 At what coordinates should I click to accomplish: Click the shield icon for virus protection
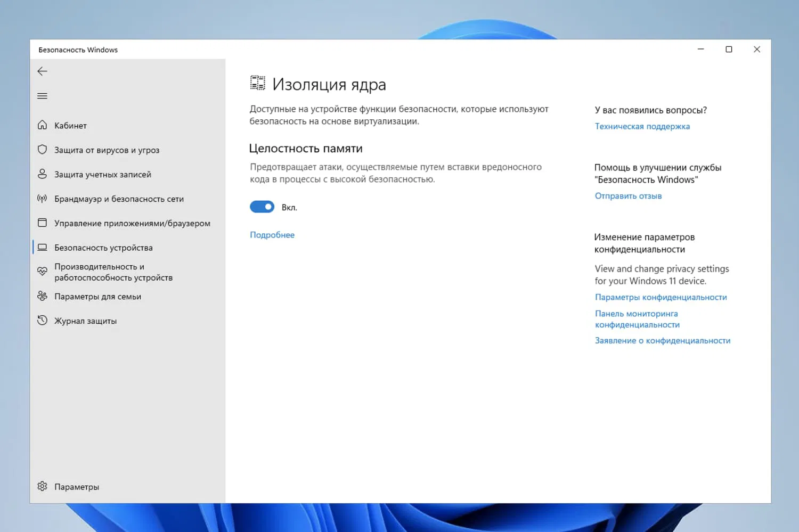43,150
